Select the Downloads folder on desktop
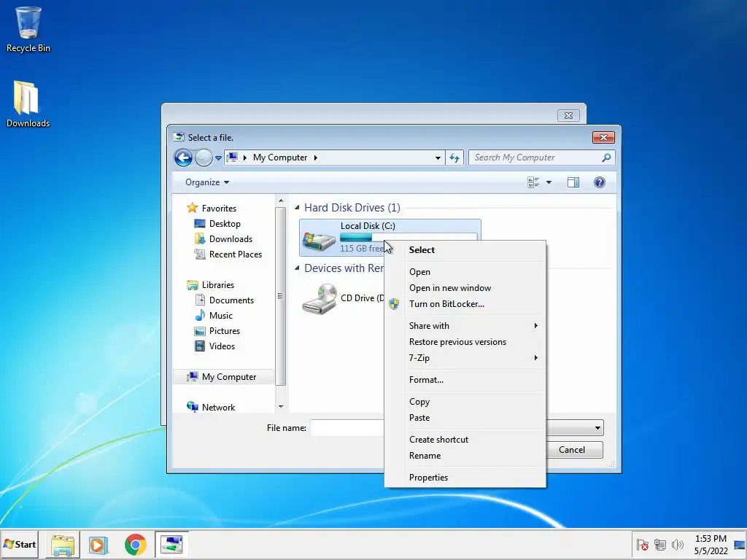 28,104
